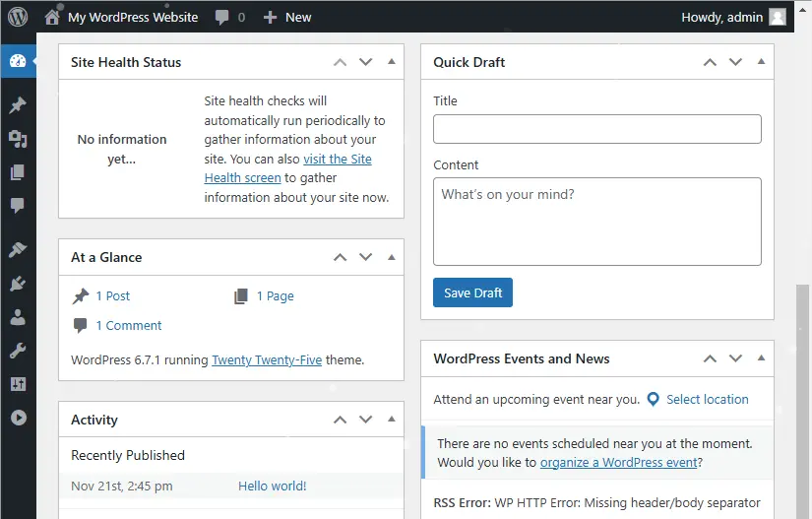Click pages icon next to 1 Page
Image resolution: width=812 pixels, height=519 pixels.
[241, 296]
